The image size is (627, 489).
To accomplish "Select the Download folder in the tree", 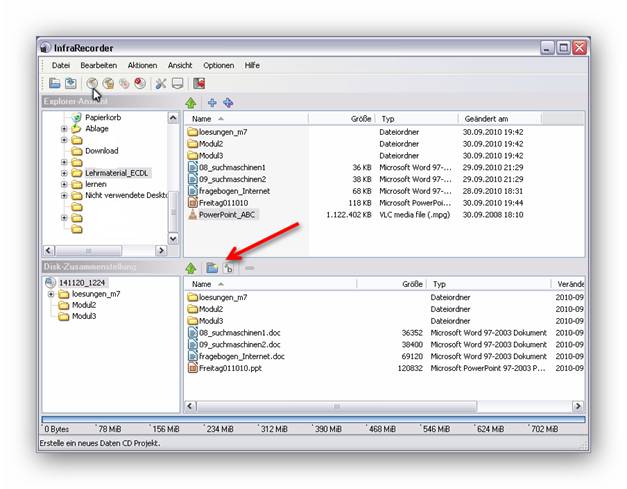I will click(x=102, y=151).
